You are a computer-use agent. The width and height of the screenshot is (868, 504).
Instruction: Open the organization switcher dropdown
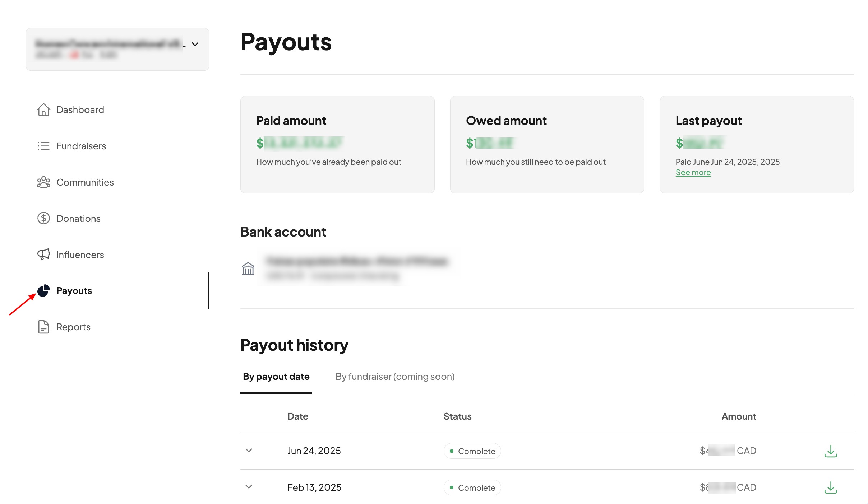coord(195,45)
